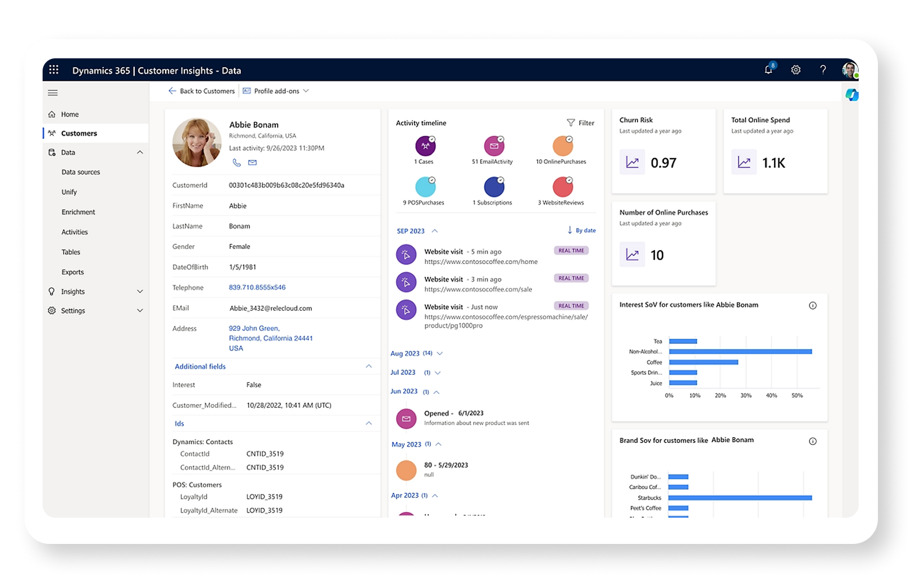Open the Profile add-ons dropdown
The height and width of the screenshot is (583, 924).
click(276, 91)
